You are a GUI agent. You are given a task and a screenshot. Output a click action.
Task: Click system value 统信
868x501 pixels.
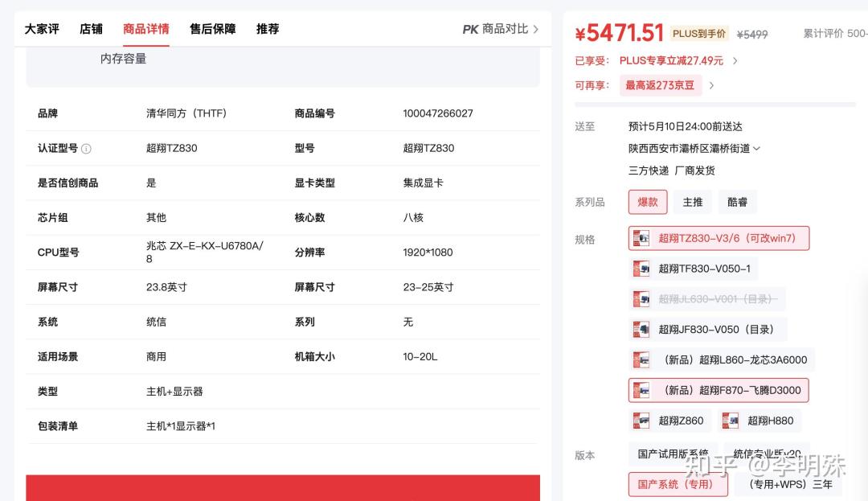pyautogui.click(x=156, y=322)
